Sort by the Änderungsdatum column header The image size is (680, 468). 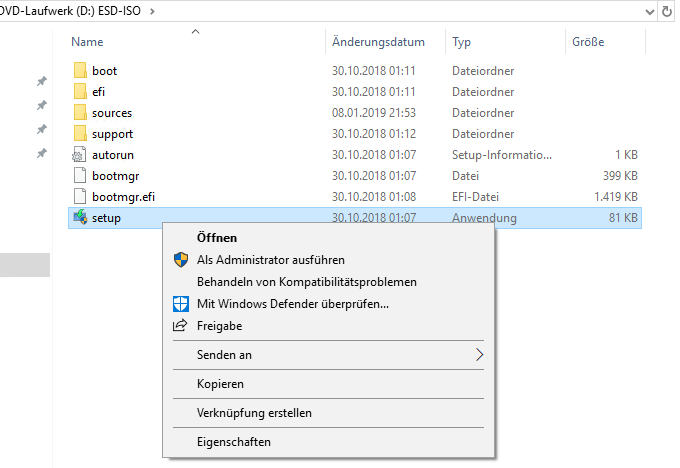[378, 42]
